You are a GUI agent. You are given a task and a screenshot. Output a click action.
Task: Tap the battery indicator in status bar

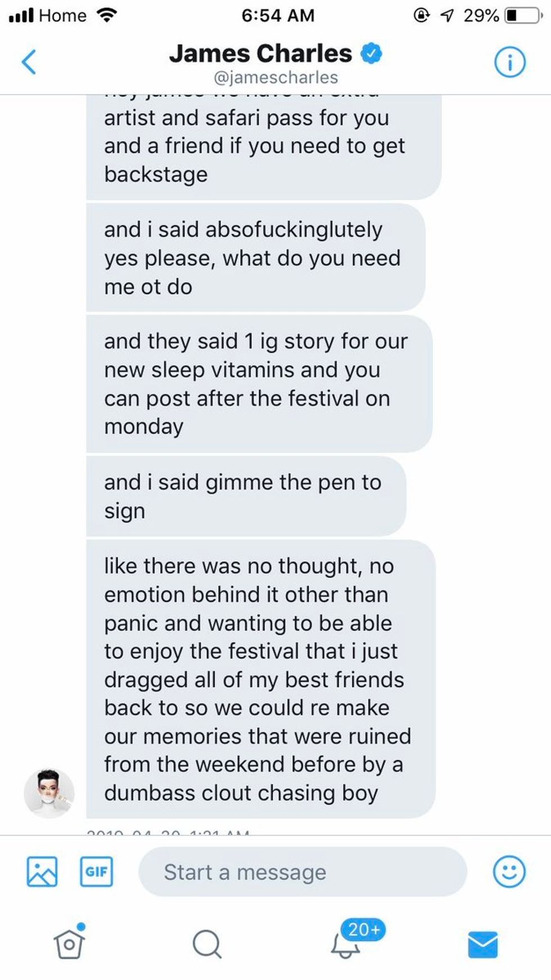tap(524, 16)
